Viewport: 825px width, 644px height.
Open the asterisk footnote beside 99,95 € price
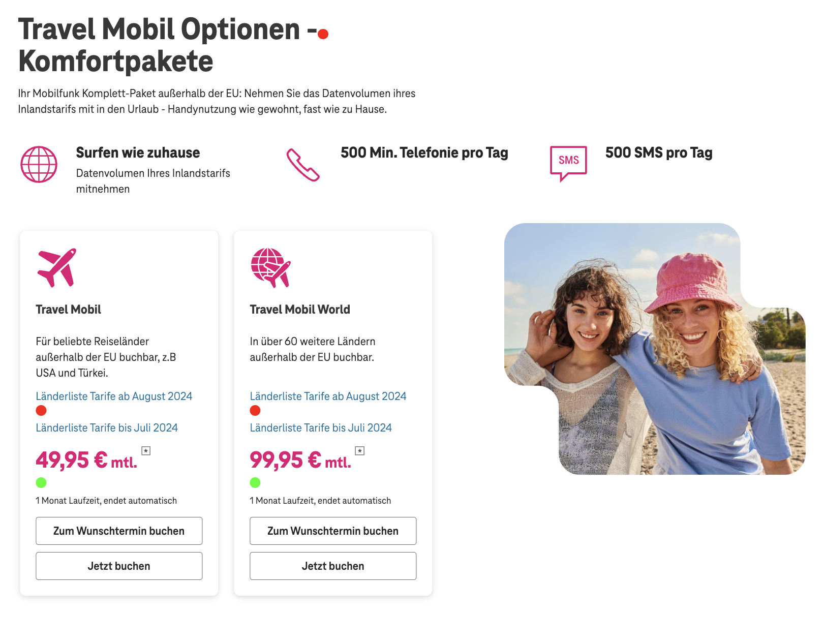[x=360, y=451]
